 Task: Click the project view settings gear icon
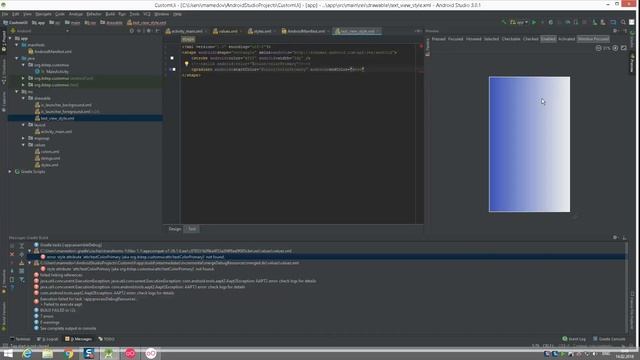click(x=148, y=31)
